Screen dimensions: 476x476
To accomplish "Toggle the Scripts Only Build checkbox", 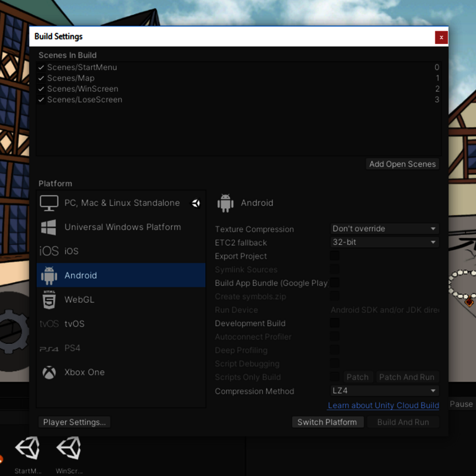I will pyautogui.click(x=335, y=377).
